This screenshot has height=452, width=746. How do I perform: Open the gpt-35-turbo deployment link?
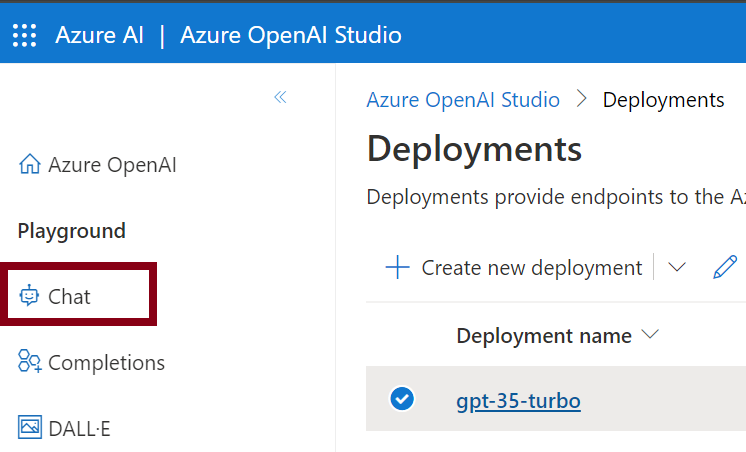518,401
